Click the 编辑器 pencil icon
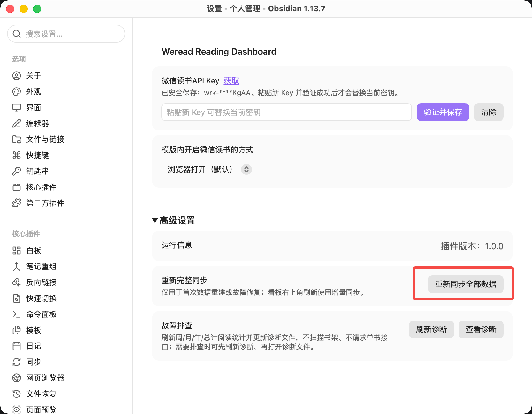Image resolution: width=532 pixels, height=414 pixels. click(17, 123)
